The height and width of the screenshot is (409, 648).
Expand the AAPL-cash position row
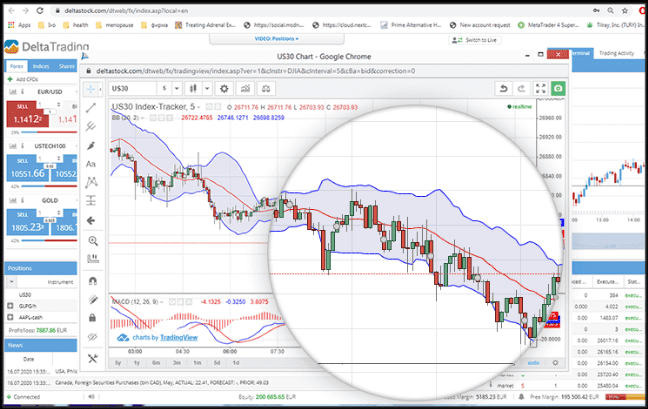point(10,317)
